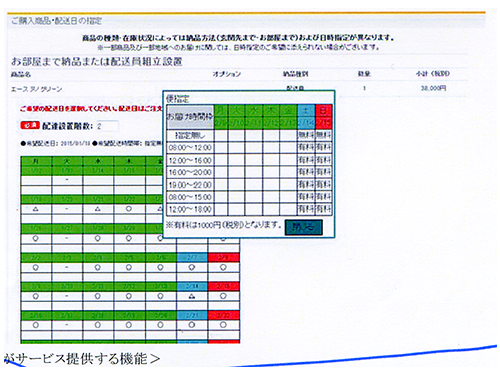This screenshot has width=500, height=375.
Task: Click the circle under Thursday 2/12
Action: (x=129, y=296)
